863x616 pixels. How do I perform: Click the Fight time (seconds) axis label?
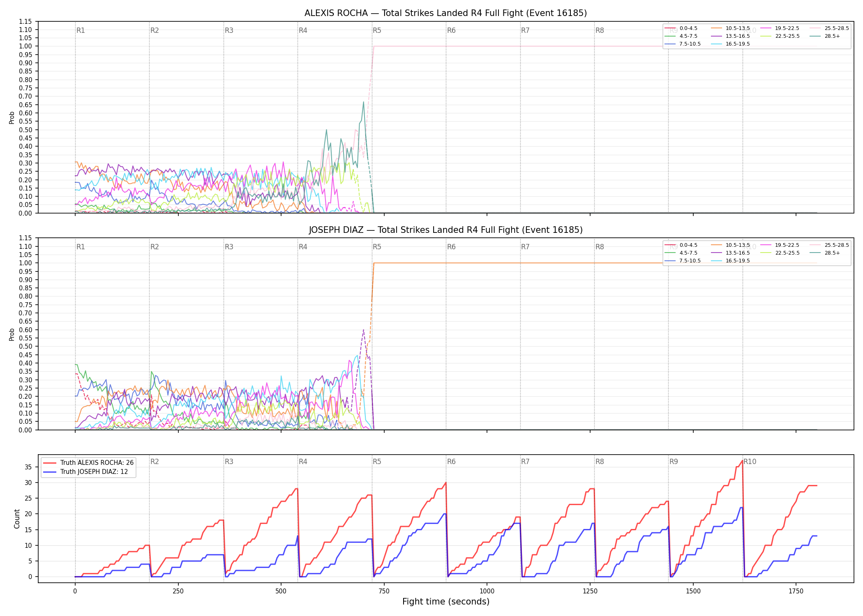(x=446, y=602)
